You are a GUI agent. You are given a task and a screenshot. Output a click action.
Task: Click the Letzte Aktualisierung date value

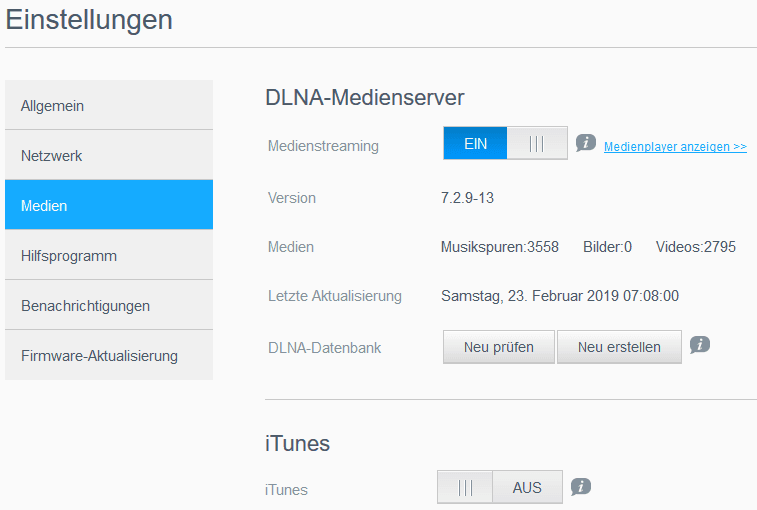click(560, 296)
